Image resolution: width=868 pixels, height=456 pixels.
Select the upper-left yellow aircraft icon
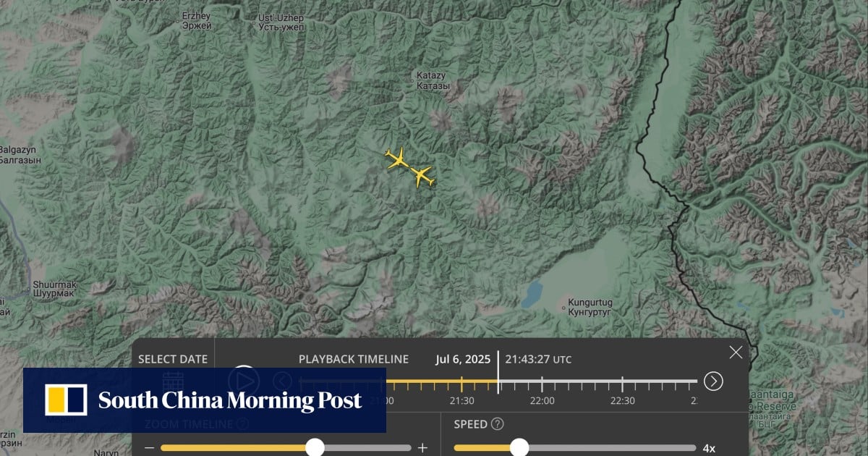396,159
